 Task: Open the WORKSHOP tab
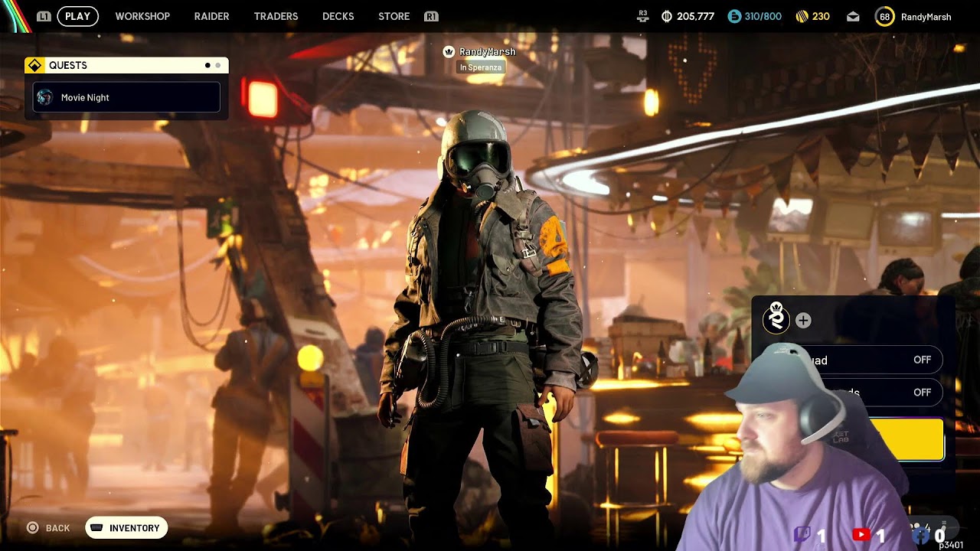pos(142,16)
